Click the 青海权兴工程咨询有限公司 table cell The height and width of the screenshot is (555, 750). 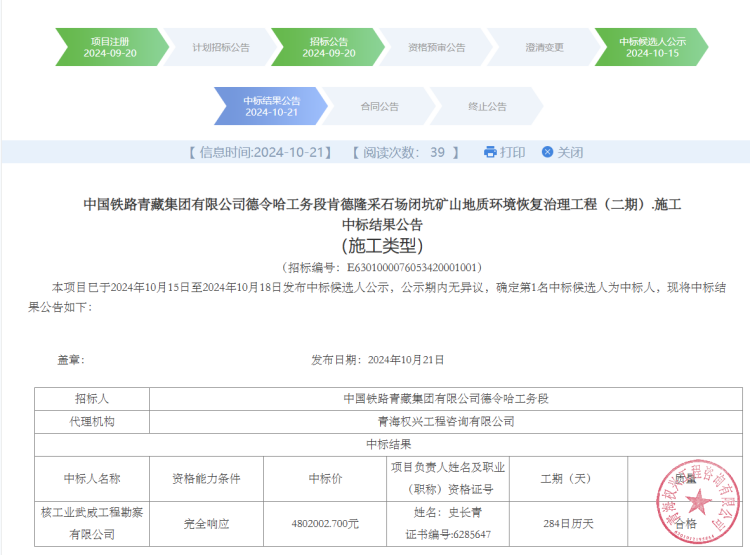pyautogui.click(x=446, y=422)
